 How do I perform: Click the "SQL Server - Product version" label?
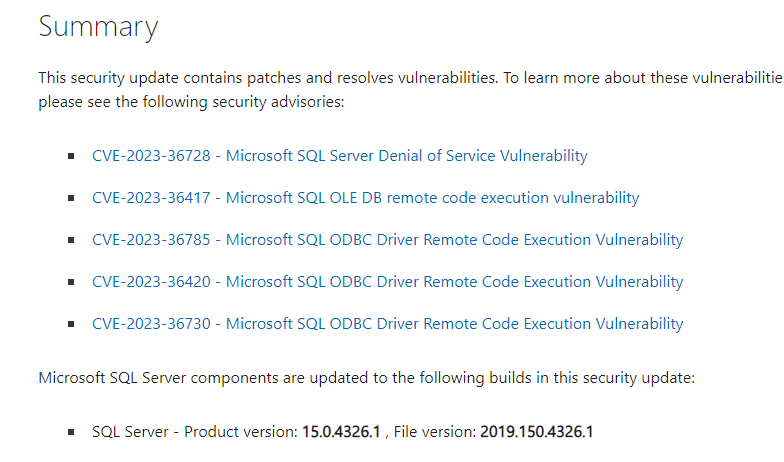[195, 432]
